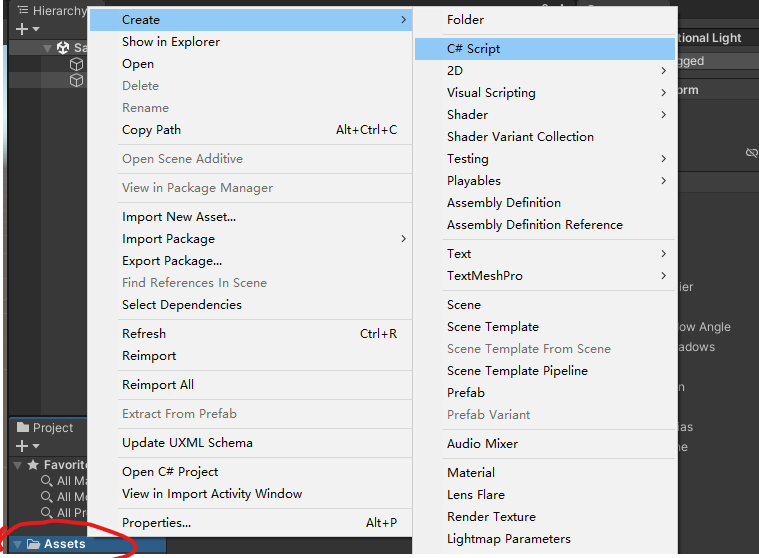Viewport: 759px width, 558px height.
Task: Expand the Visual Scripting submenu arrow
Action: (x=664, y=92)
